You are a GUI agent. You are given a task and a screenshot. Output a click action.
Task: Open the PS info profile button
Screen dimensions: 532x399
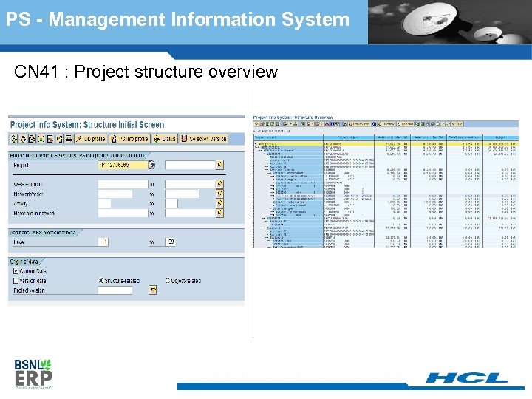(x=129, y=139)
